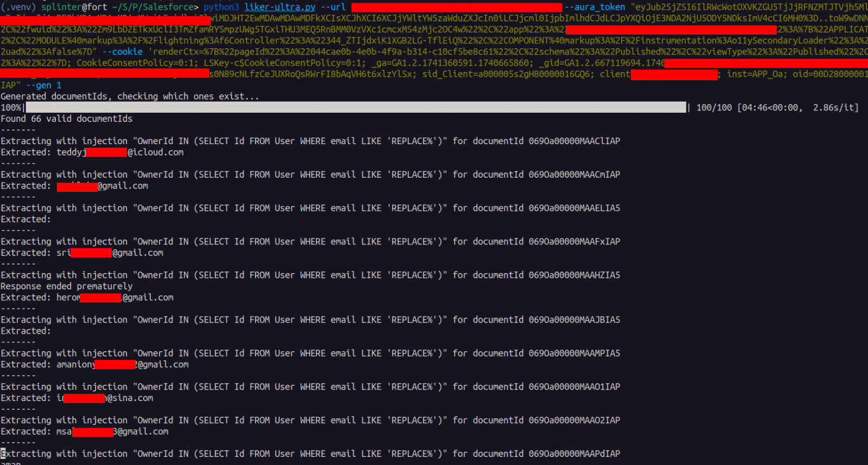Click documentId 0690a00000MAAMPIA5
Image resolution: width=868 pixels, height=465 pixels.
(x=575, y=353)
